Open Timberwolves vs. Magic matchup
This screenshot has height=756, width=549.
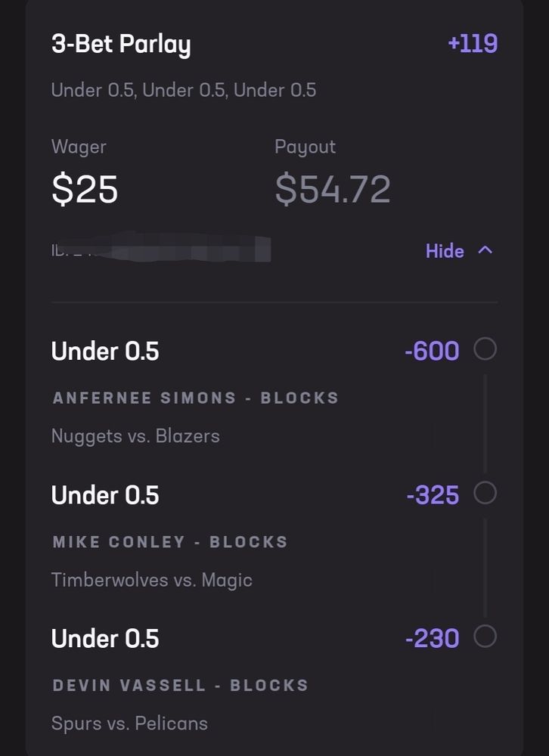click(x=151, y=580)
